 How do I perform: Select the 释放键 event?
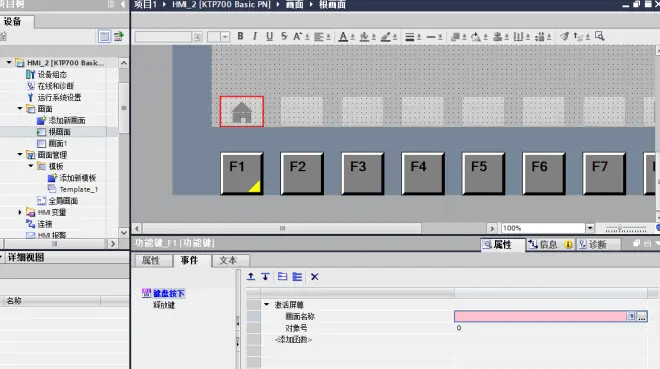[x=164, y=305]
